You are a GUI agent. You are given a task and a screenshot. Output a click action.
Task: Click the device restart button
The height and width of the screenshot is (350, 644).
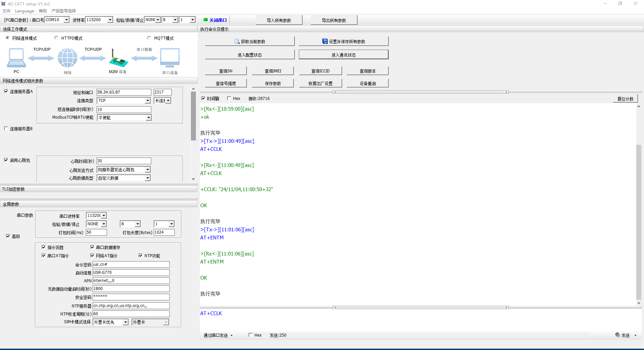coord(368,83)
